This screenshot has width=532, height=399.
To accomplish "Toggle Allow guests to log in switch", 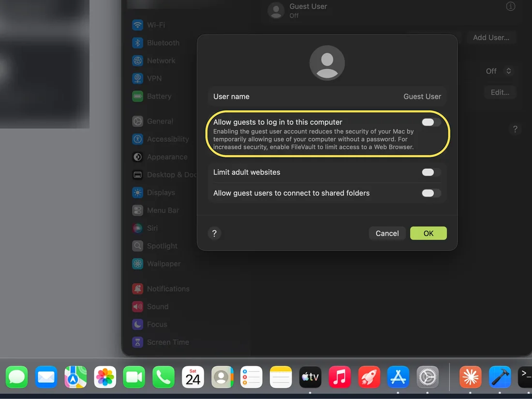I will [431, 122].
